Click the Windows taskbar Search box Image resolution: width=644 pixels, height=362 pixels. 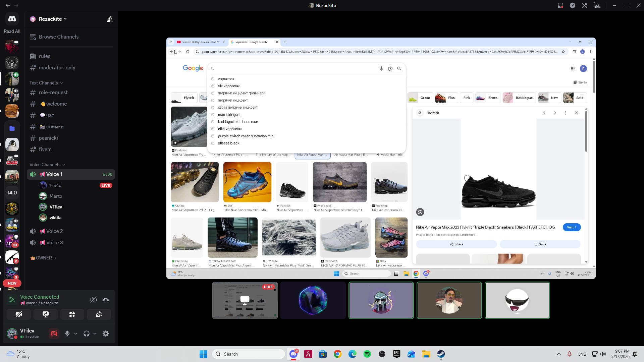click(x=249, y=354)
